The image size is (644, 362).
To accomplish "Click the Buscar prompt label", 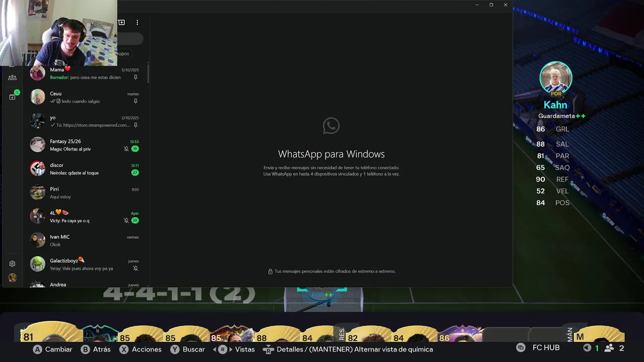I will (x=194, y=349).
